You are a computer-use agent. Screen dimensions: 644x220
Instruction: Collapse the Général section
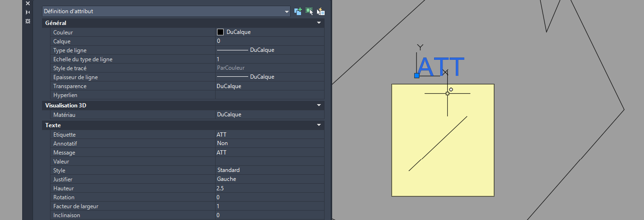(x=319, y=23)
